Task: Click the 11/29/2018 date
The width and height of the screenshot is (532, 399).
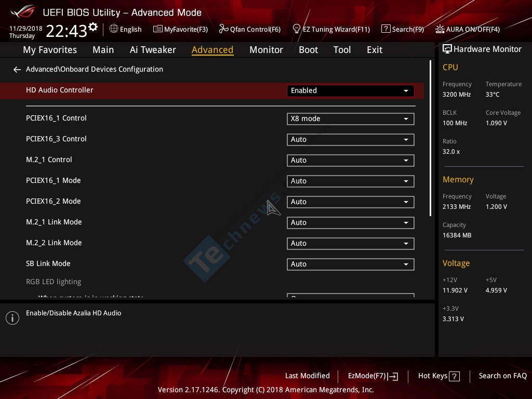Action: tap(26, 29)
